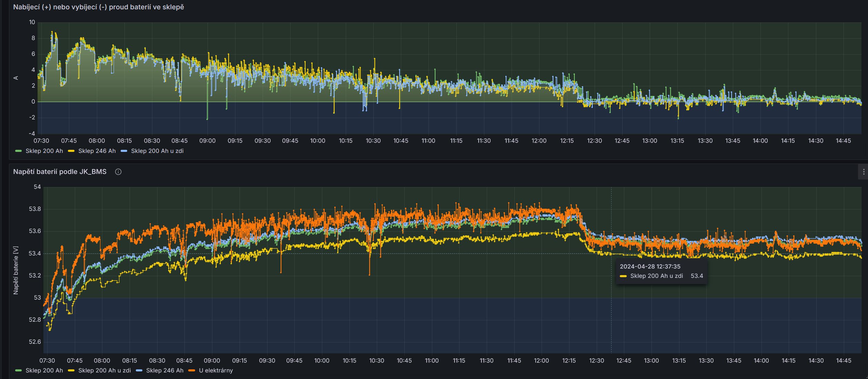Click the 10 tick on the current chart Y axis
Image resolution: width=868 pixels, height=379 pixels.
(x=32, y=22)
